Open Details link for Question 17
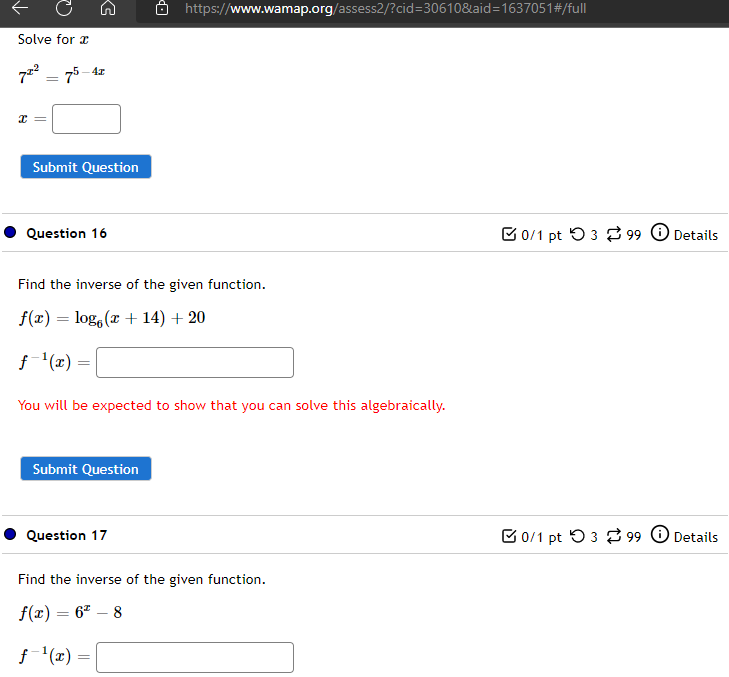 click(x=696, y=538)
